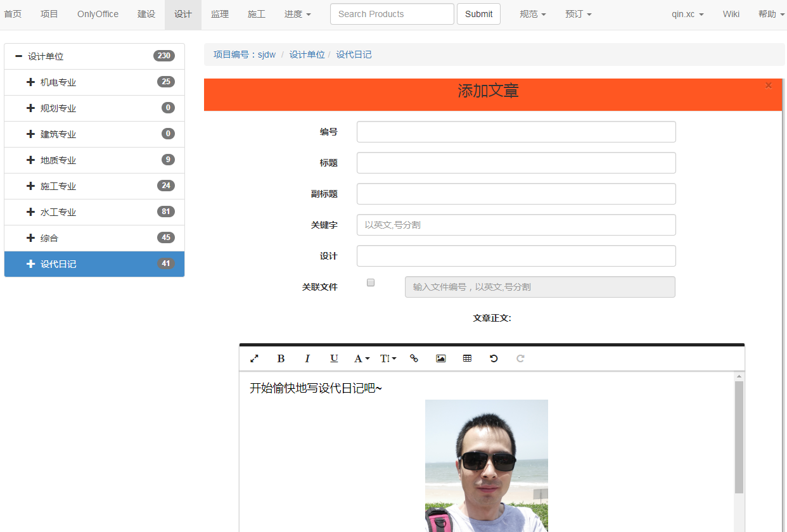Screen dimensions: 787x532
Task: Focus the 标题 input field
Action: [516, 163]
